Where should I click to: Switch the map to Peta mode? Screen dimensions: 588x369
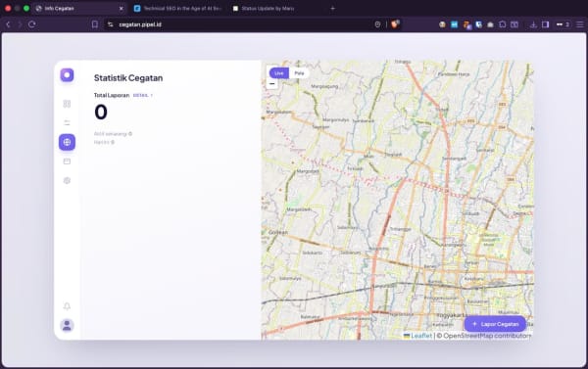pos(299,73)
